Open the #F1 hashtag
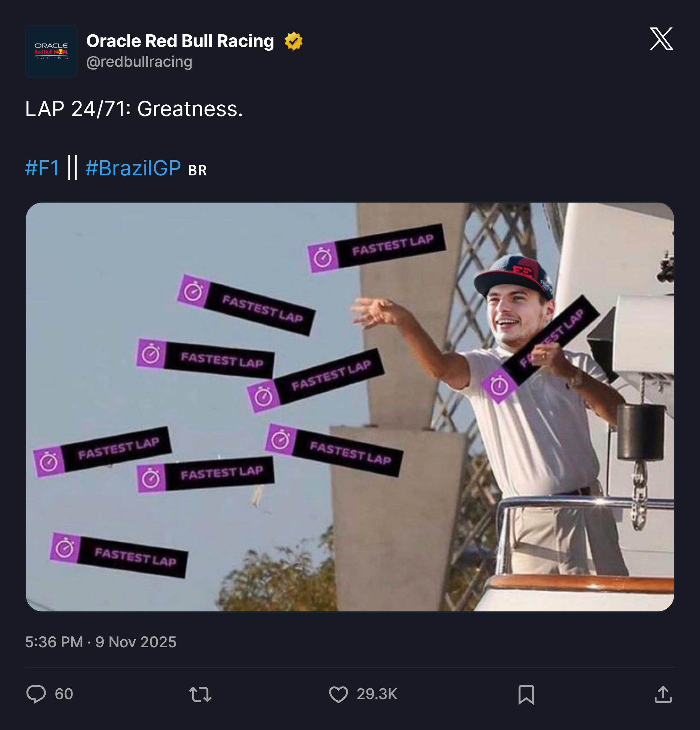Screen dimensions: 700x730 tap(42, 168)
